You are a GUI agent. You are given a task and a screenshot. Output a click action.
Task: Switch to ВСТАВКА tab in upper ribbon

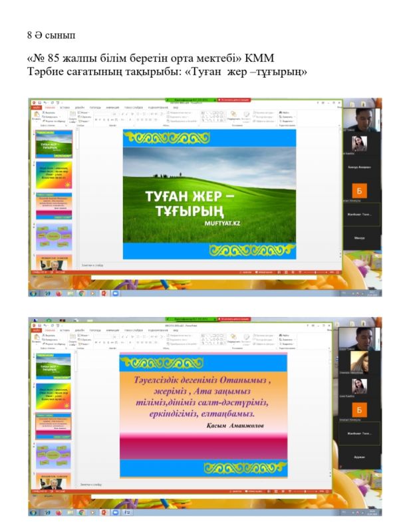click(65, 106)
